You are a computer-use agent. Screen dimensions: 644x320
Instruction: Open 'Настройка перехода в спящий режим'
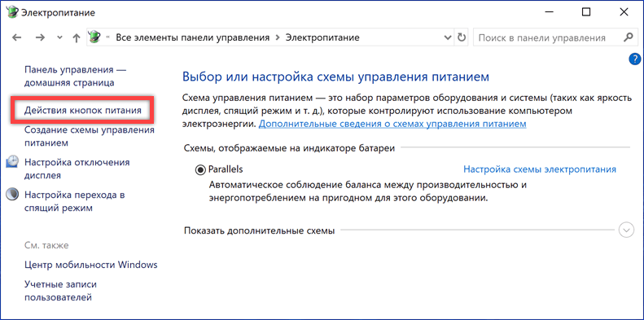click(74, 201)
